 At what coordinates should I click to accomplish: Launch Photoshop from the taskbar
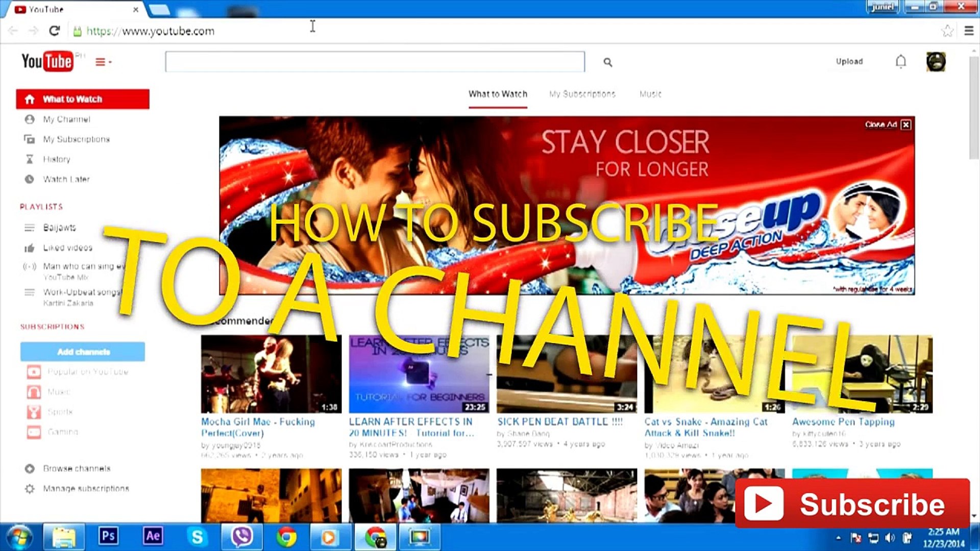point(108,537)
